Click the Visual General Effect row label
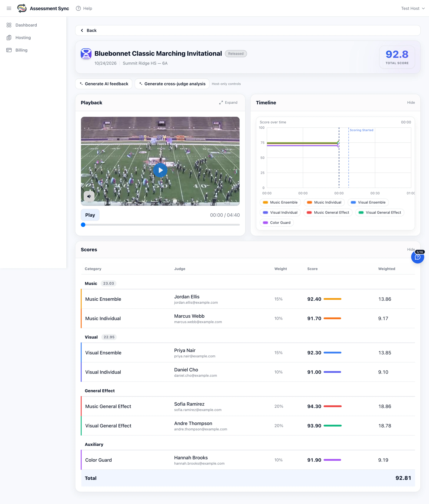The height and width of the screenshot is (504, 429). (108, 426)
